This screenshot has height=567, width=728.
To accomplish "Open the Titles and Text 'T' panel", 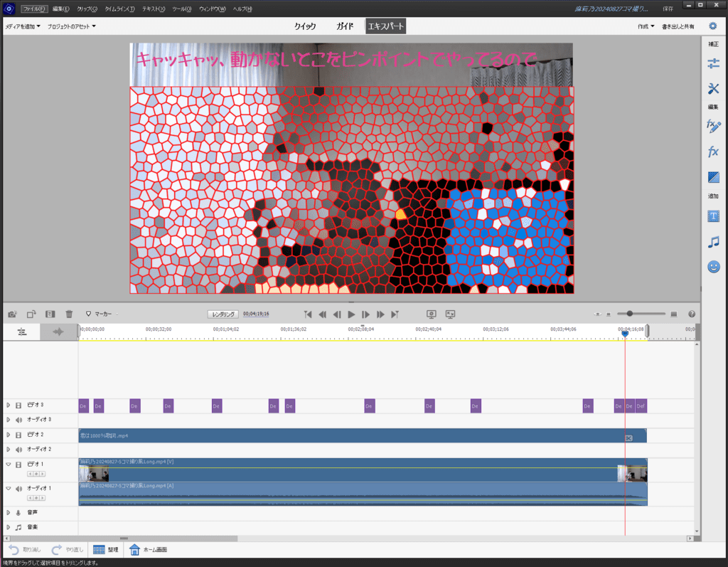I will pyautogui.click(x=713, y=216).
